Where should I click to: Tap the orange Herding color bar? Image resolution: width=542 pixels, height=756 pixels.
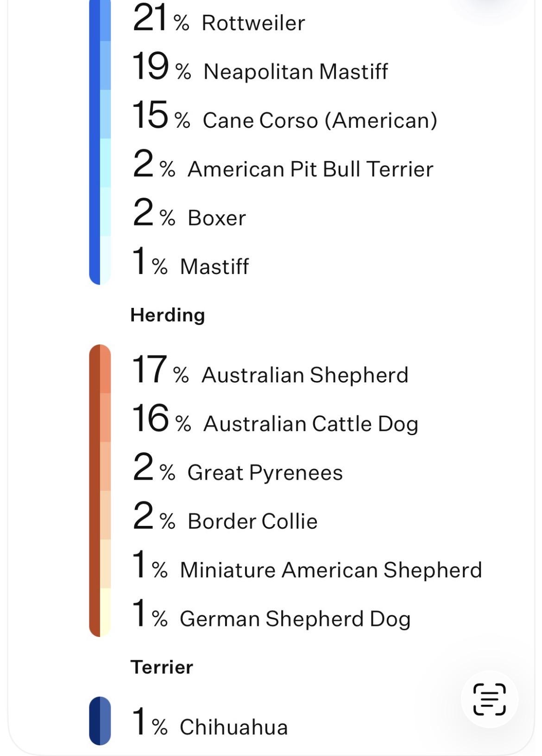[95, 491]
